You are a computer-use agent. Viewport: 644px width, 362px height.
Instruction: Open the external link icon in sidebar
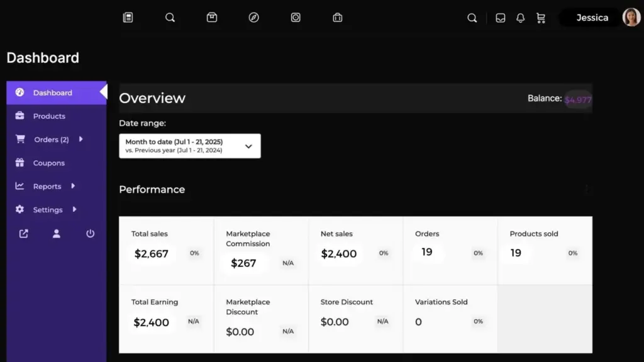pyautogui.click(x=23, y=234)
